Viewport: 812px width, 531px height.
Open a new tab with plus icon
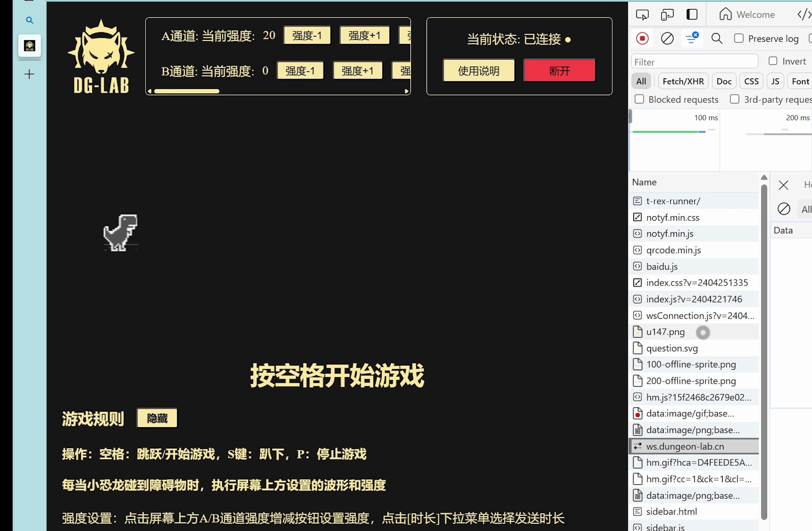pyautogui.click(x=29, y=74)
